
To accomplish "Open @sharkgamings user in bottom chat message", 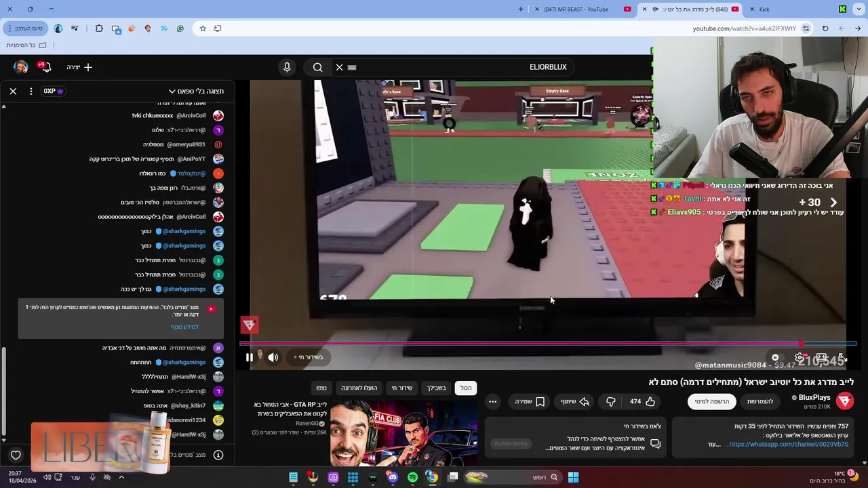I will 184,362.
